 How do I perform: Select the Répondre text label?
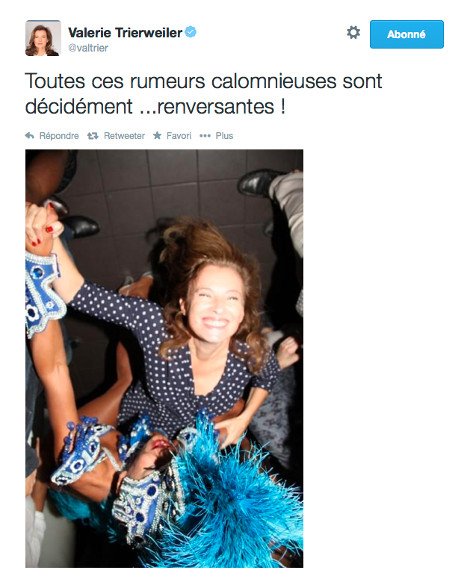(x=59, y=136)
